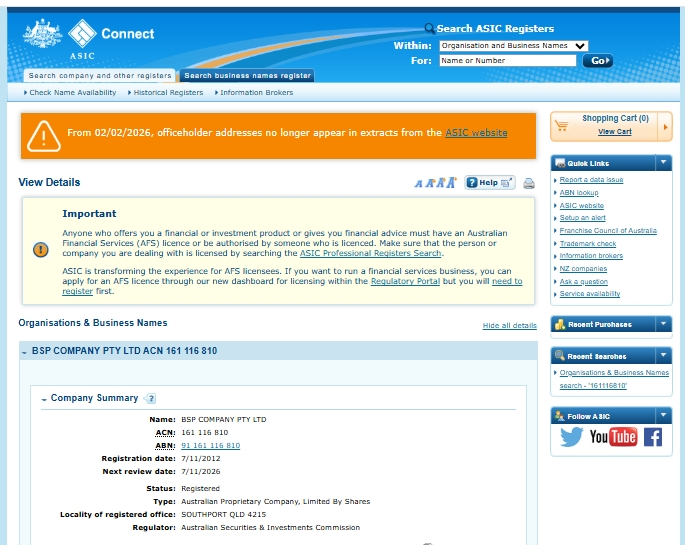The width and height of the screenshot is (685, 545).
Task: Open the YouTube icon under Follow ASIC
Action: click(613, 437)
